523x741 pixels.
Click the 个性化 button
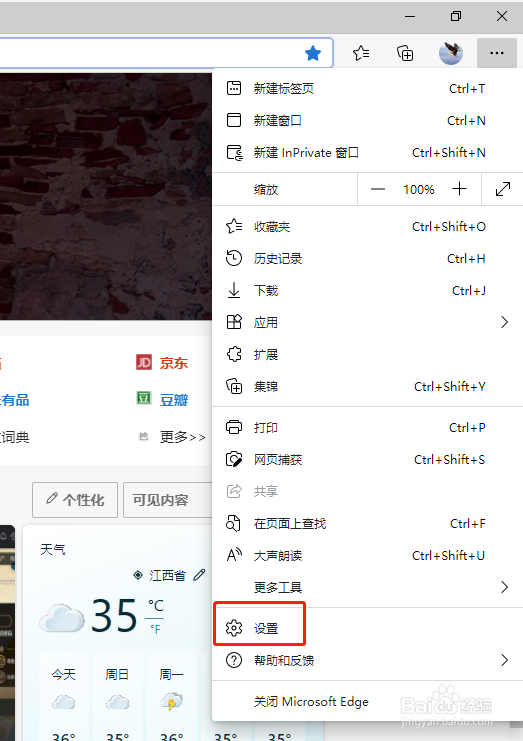coord(75,500)
